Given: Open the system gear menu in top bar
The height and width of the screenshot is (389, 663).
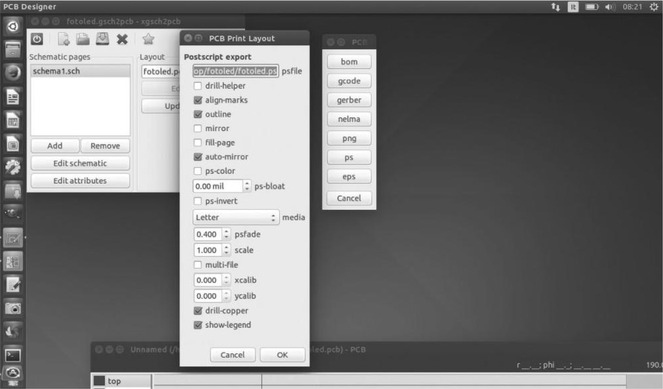Looking at the screenshot, I should pyautogui.click(x=654, y=7).
